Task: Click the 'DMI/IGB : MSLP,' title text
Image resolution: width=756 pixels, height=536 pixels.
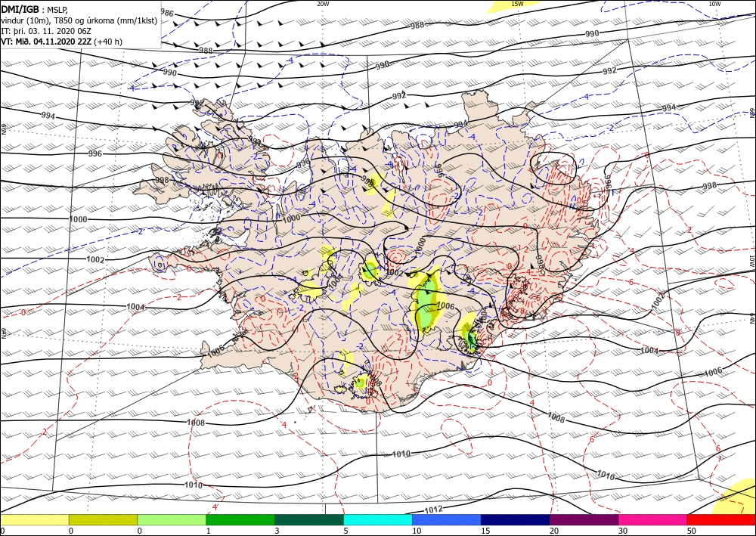Action: 35,8
